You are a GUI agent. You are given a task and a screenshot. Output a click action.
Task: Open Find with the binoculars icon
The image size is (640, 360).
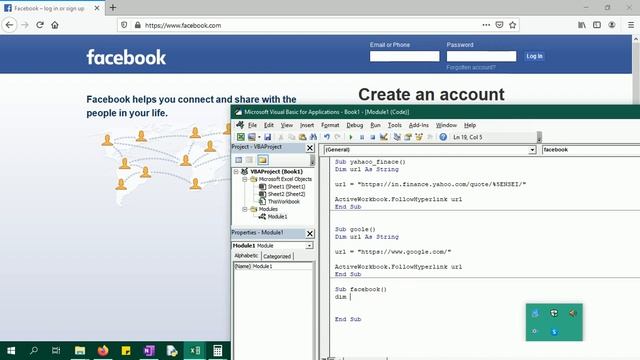[313, 137]
